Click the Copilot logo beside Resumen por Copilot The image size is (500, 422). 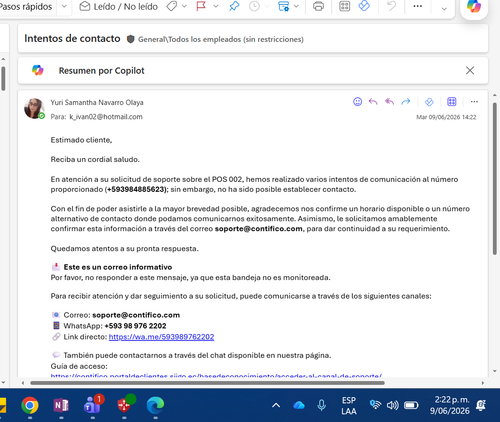(38, 70)
